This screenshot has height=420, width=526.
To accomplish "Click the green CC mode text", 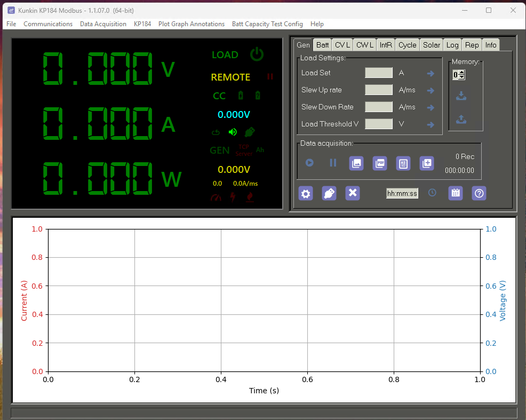I will click(219, 96).
